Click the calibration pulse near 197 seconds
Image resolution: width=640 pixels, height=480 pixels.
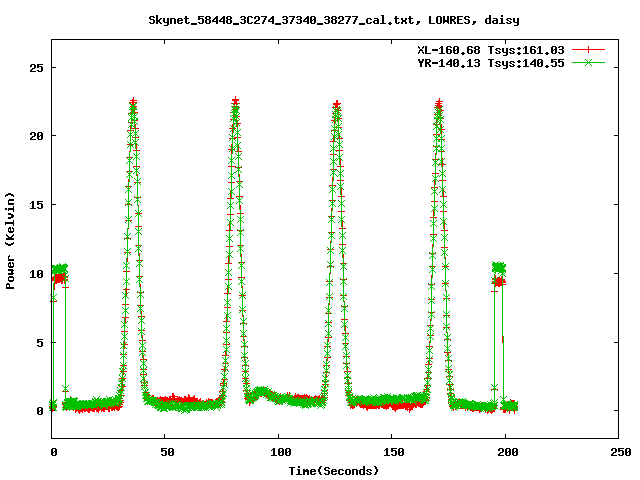pyautogui.click(x=498, y=274)
